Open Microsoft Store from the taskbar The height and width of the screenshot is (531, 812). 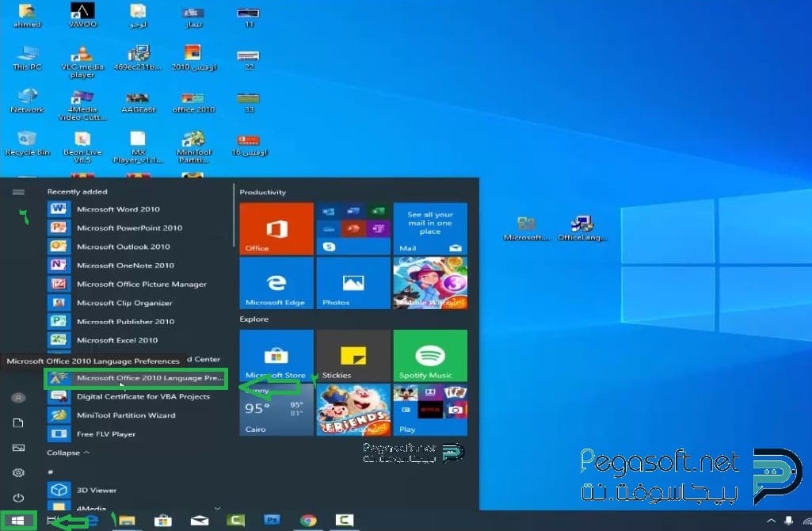pyautogui.click(x=162, y=521)
